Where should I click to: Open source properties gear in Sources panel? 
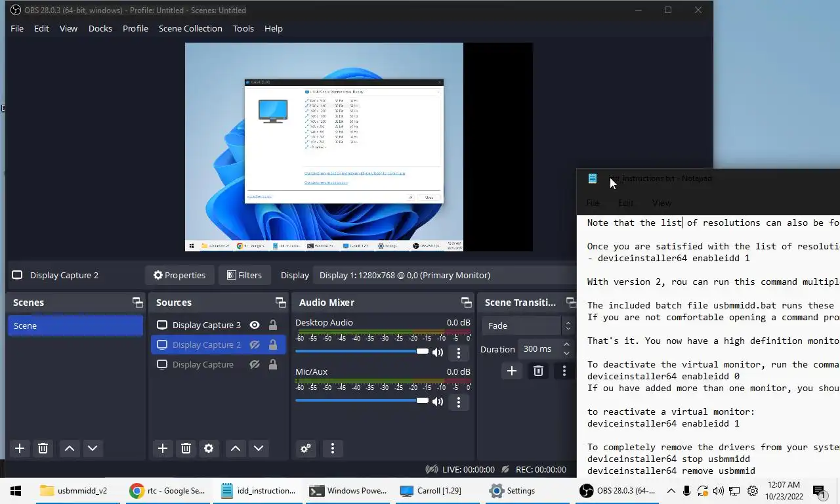pyautogui.click(x=209, y=448)
